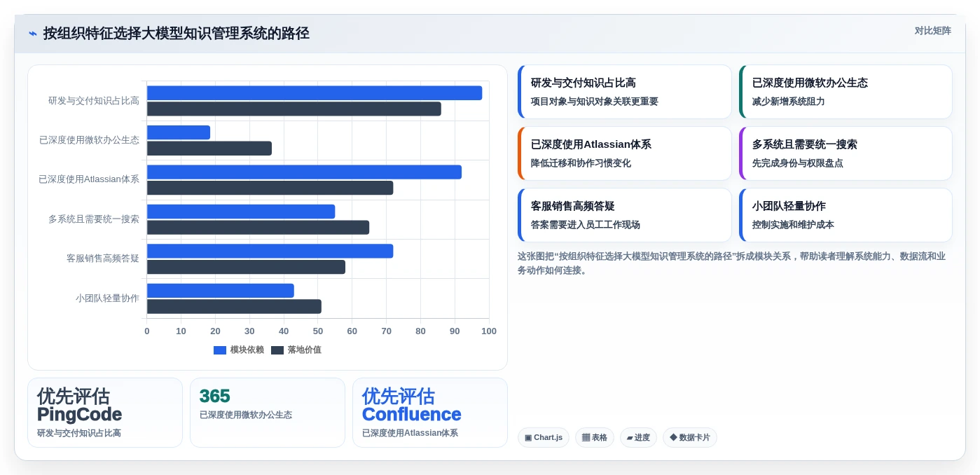Open the 已深度使用Atlassian体系 card

(624, 153)
